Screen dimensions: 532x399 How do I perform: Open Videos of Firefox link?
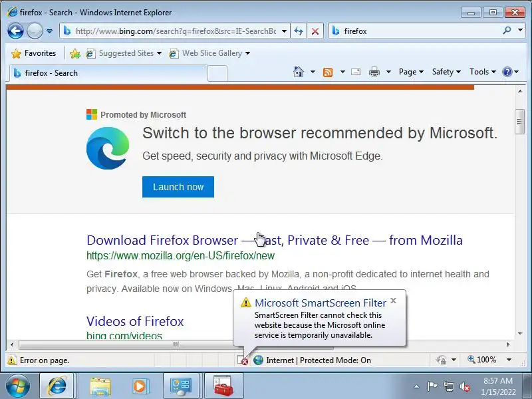click(135, 321)
